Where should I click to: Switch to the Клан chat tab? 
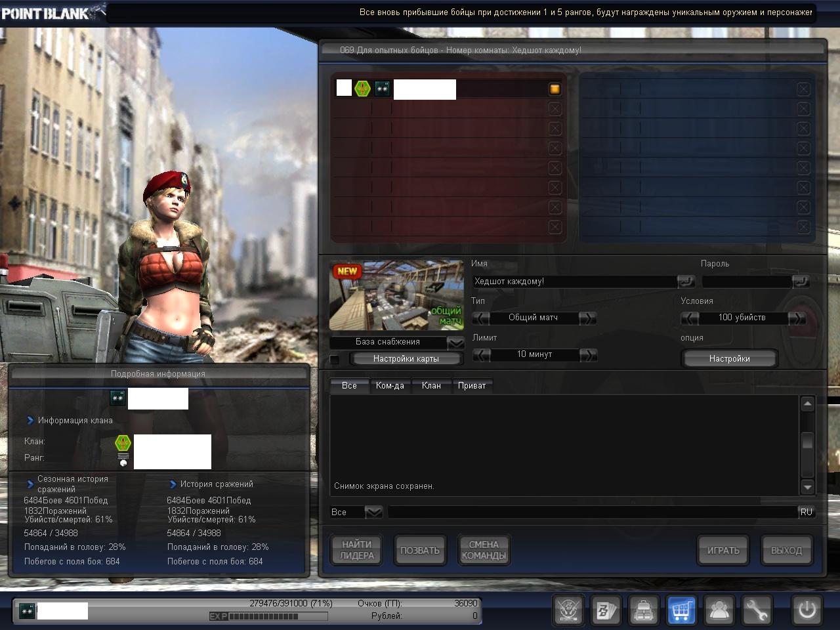pos(431,386)
